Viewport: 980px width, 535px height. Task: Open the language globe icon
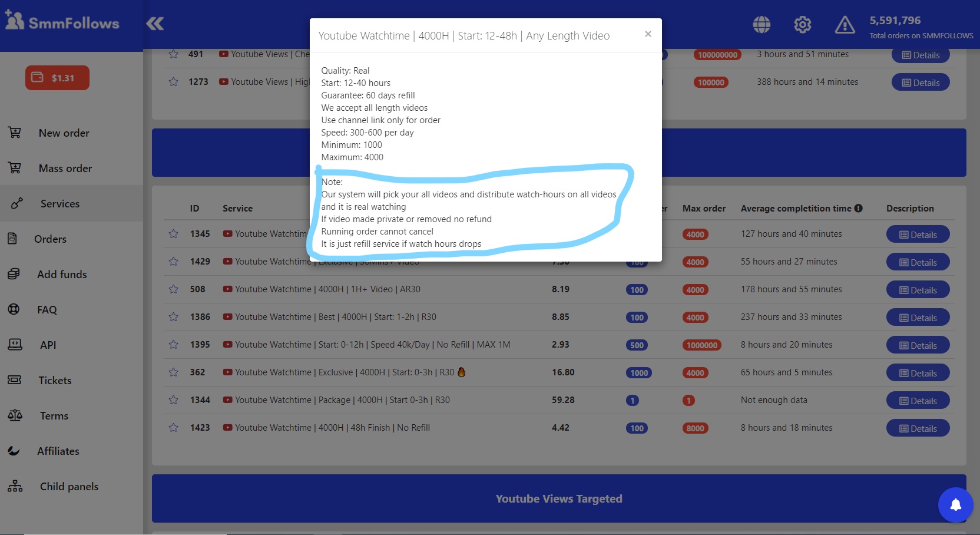762,24
